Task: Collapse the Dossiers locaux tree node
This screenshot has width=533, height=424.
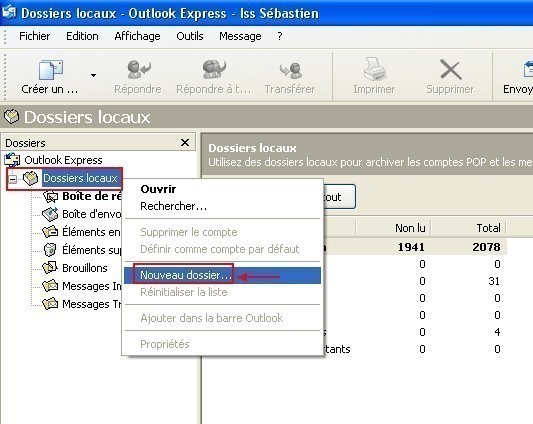Action: pyautogui.click(x=13, y=179)
